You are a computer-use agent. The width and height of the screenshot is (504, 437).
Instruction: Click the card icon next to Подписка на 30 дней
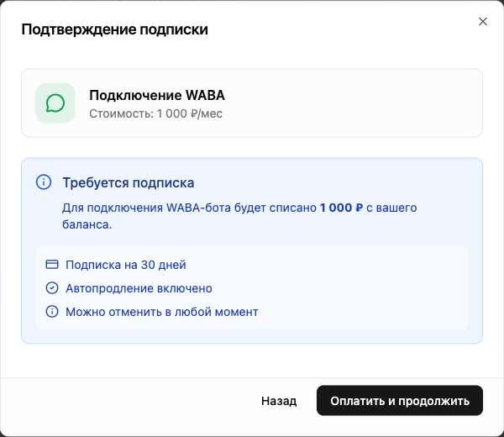[51, 265]
